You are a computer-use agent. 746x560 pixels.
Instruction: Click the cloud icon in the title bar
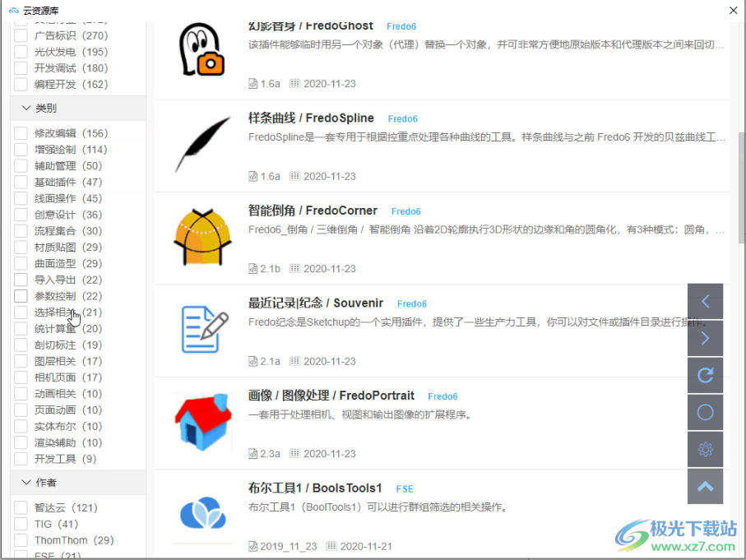pyautogui.click(x=14, y=11)
